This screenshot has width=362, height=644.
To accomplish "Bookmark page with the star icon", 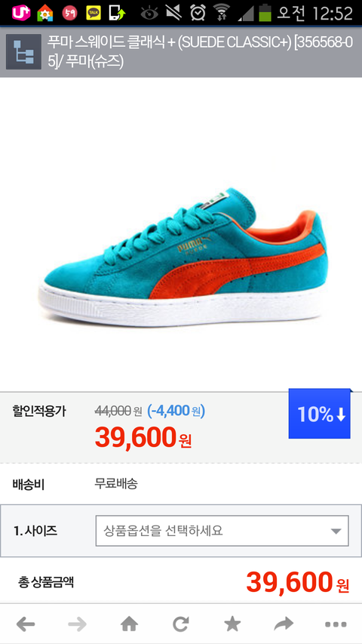I will (x=232, y=624).
